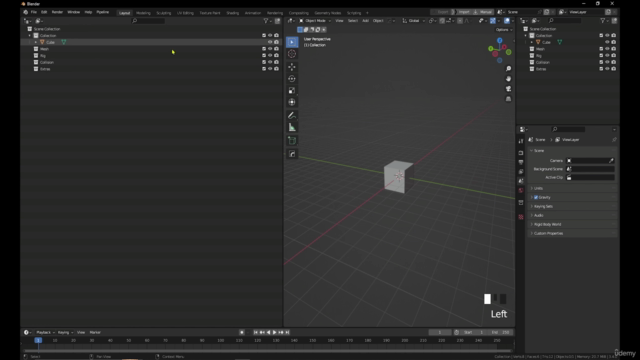Activate the Cursor tool in viewport toolbar
This screenshot has width=640, height=360.
coord(292,54)
